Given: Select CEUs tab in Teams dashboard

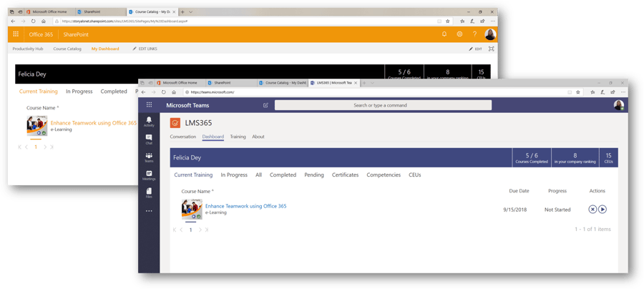Looking at the screenshot, I should pyautogui.click(x=415, y=175).
